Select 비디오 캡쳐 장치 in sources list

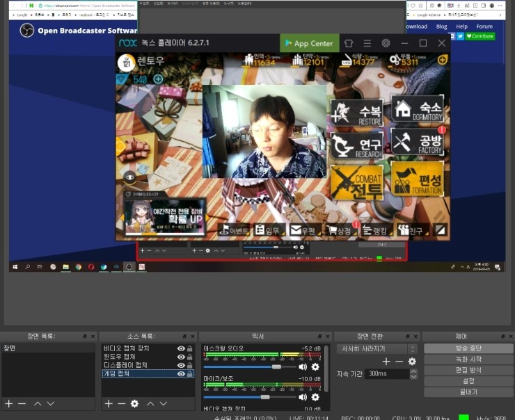point(127,348)
